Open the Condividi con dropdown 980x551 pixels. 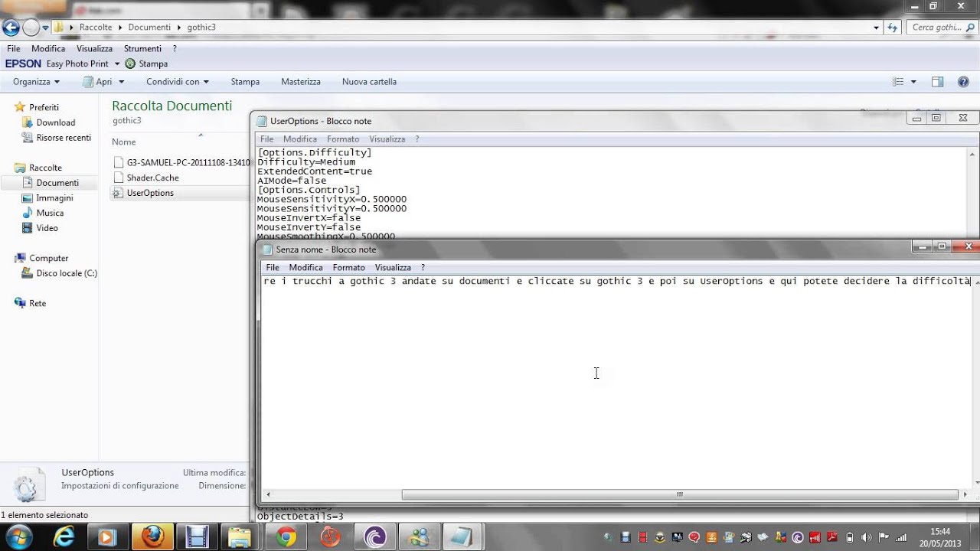pyautogui.click(x=178, y=82)
